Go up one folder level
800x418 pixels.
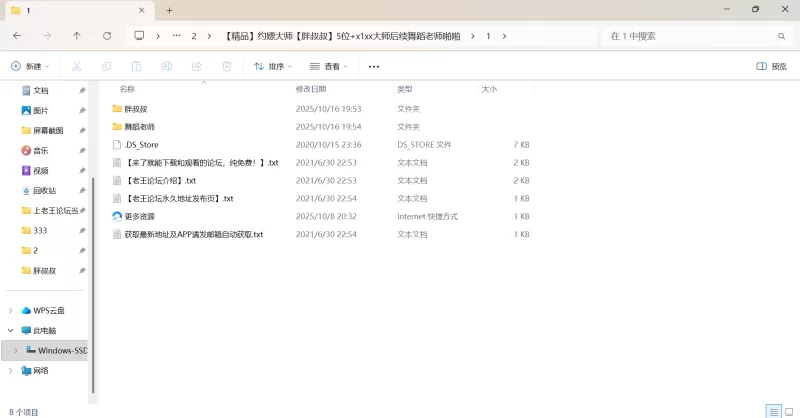click(77, 36)
